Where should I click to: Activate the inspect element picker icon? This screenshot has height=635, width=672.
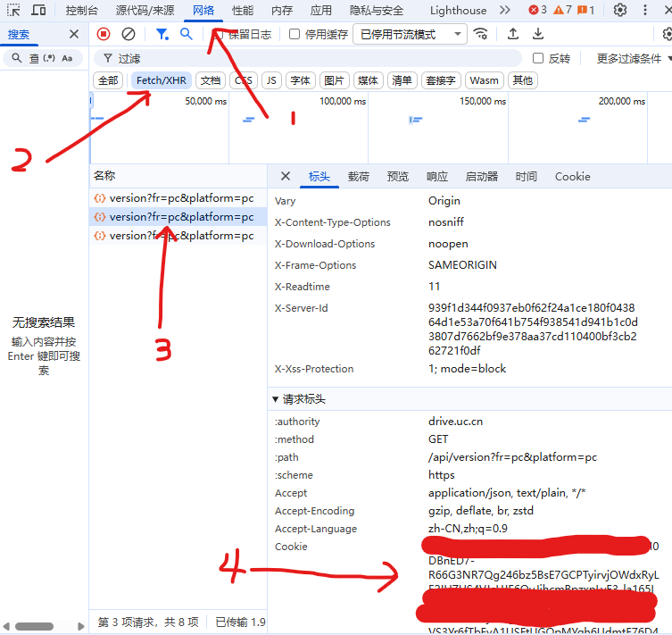click(13, 10)
